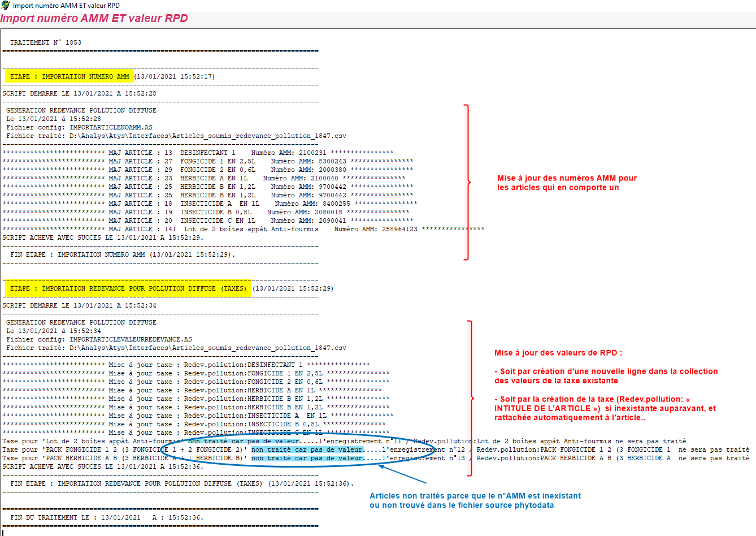The image size is (756, 536).
Task: Click the pink 'Import numéro AMM ET valeur RPD' heading
Action: click(x=94, y=19)
